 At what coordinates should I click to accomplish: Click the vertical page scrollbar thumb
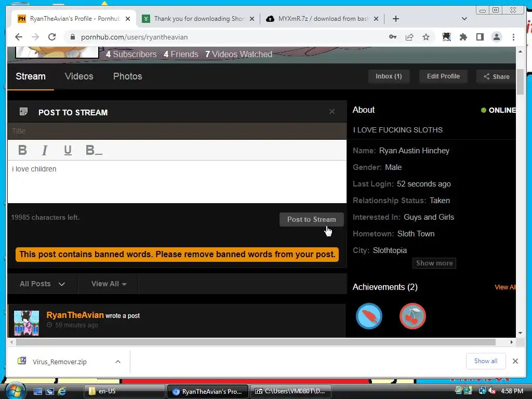[x=520, y=82]
